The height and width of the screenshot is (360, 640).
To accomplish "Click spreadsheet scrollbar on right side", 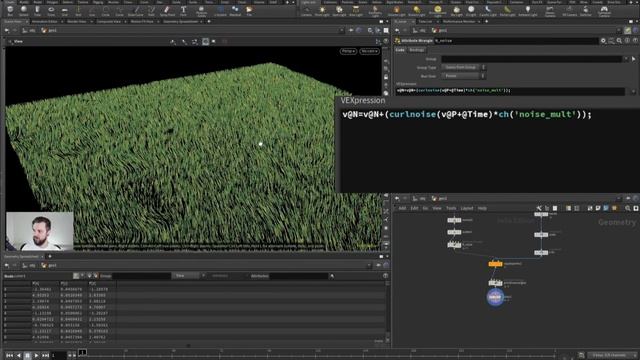I will [x=387, y=311].
